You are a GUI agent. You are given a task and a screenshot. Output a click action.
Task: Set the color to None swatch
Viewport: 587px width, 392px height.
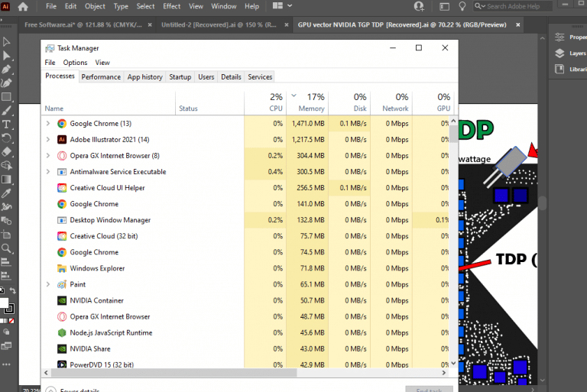(11, 321)
